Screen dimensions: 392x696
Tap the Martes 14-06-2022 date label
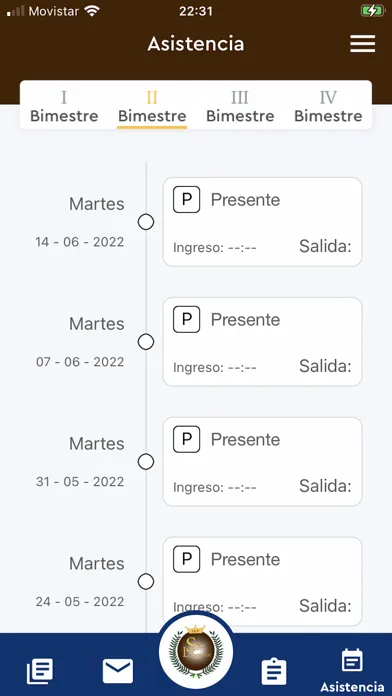click(80, 222)
